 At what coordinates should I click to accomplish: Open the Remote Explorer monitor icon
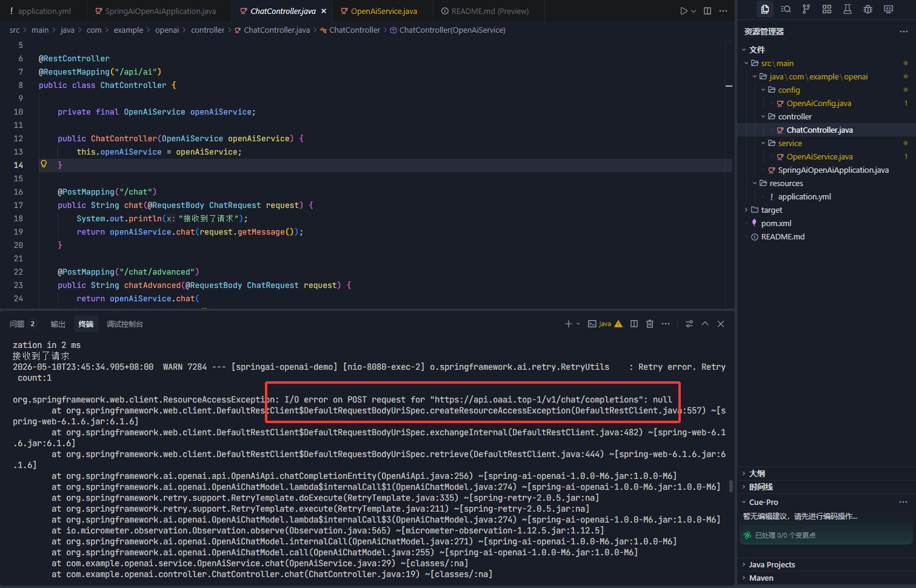[x=889, y=9]
